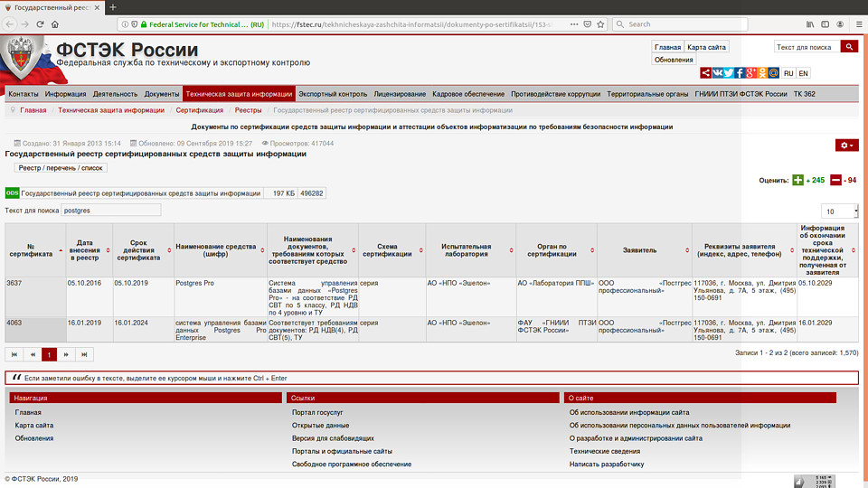Open the Документы menu item
868x488 pixels.
pos(162,94)
